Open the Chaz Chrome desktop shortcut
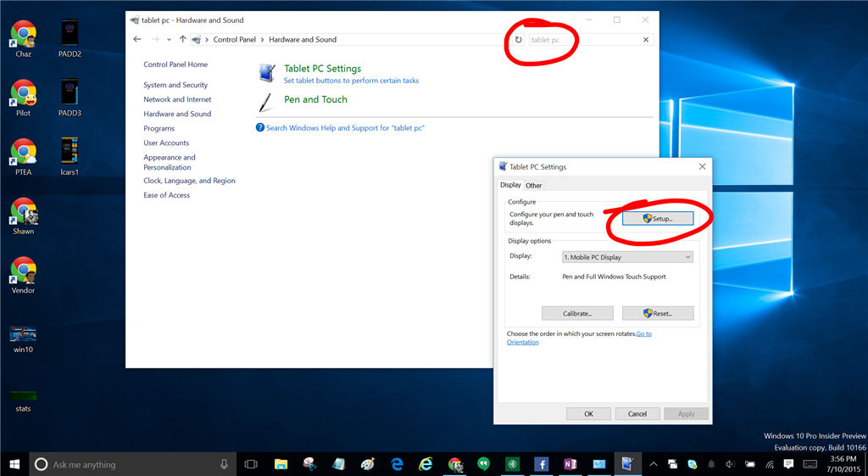 tap(23, 38)
